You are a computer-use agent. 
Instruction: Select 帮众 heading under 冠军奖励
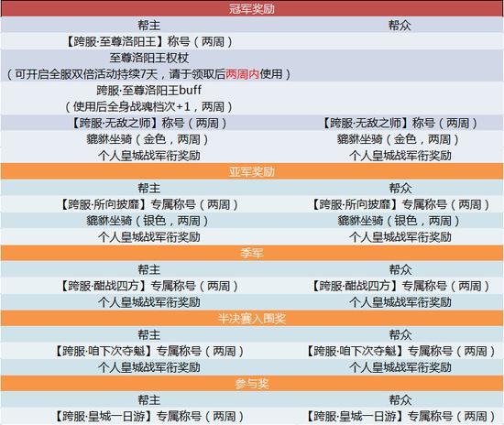click(x=400, y=25)
